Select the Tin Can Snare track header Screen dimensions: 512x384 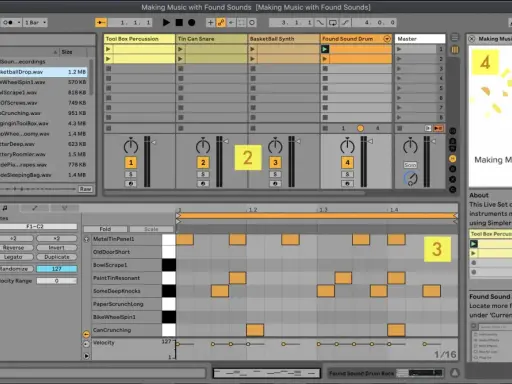[x=211, y=39]
